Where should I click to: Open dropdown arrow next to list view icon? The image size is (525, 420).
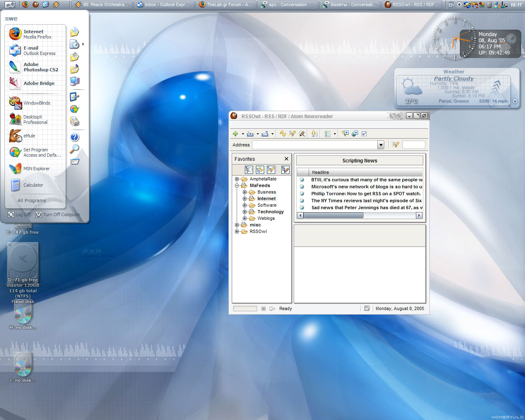[x=335, y=134]
